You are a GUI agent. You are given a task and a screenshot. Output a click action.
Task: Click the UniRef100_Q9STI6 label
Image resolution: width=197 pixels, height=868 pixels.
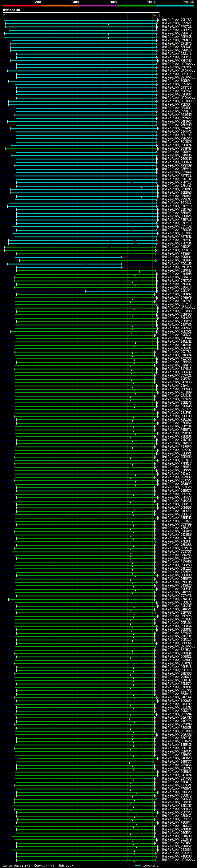click(x=177, y=88)
